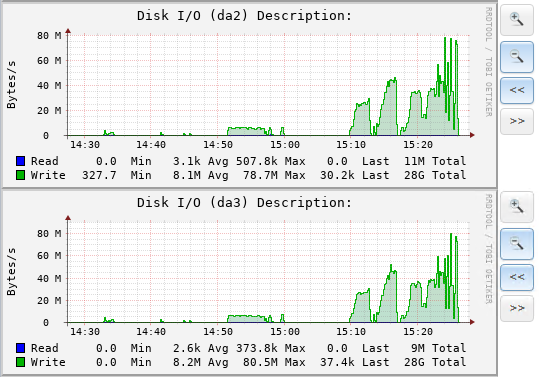
Task: Click green Write swatch in da2 legend
Action: (x=20, y=175)
